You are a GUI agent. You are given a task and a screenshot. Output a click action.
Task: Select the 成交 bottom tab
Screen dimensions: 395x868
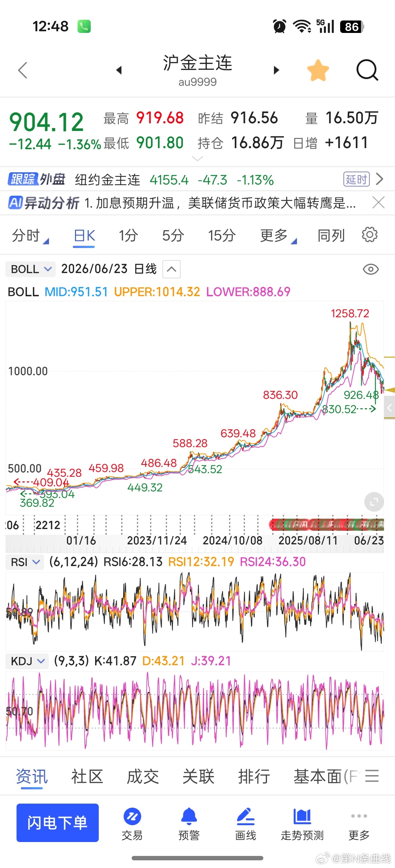coord(143,777)
